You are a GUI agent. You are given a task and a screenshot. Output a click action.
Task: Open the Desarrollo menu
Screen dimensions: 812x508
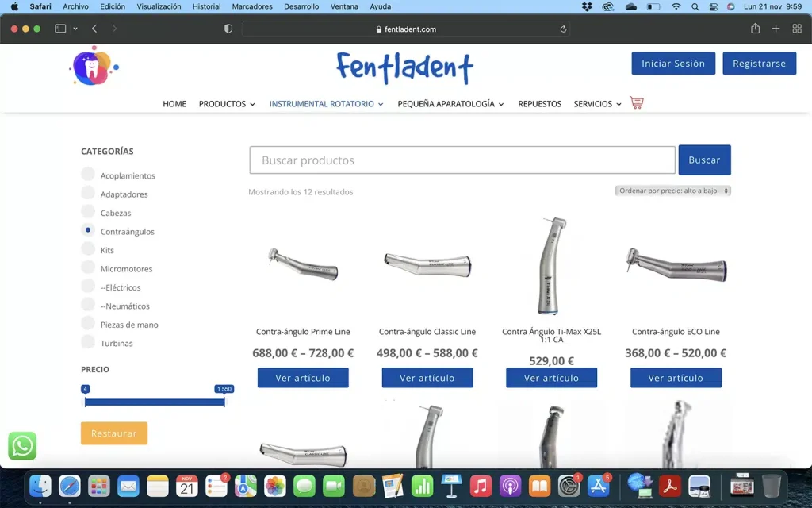301,6
